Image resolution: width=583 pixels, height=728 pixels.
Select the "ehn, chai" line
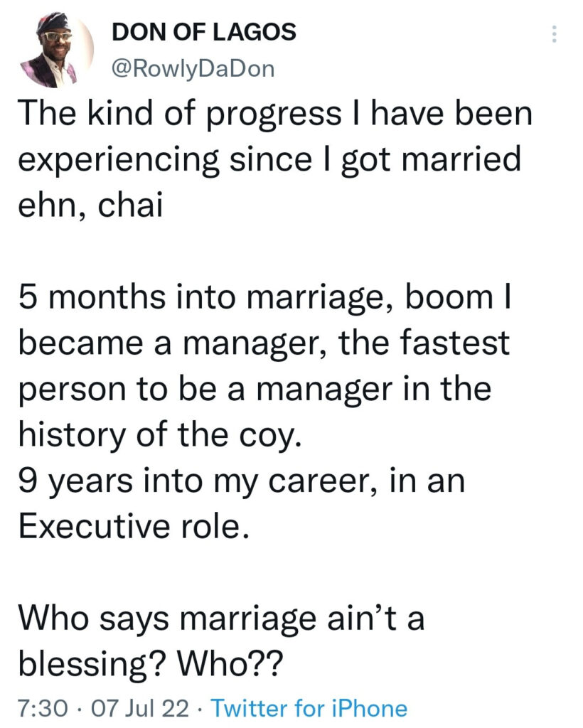tap(90, 205)
